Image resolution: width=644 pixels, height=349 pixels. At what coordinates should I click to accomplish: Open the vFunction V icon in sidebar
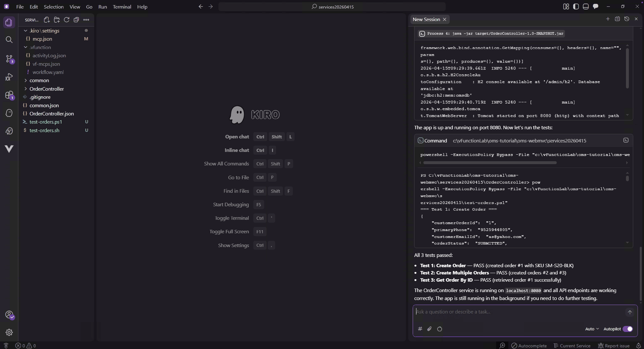[x=9, y=149]
